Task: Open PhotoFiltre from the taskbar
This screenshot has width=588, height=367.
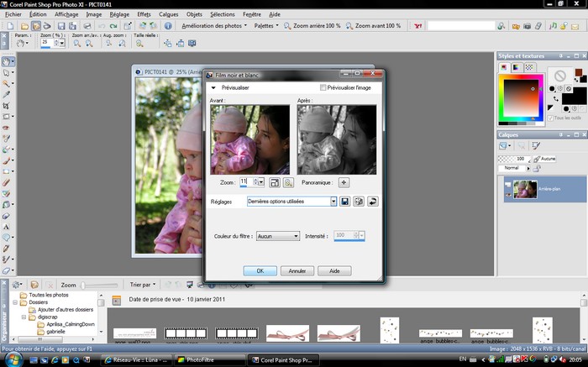Action: click(x=209, y=360)
